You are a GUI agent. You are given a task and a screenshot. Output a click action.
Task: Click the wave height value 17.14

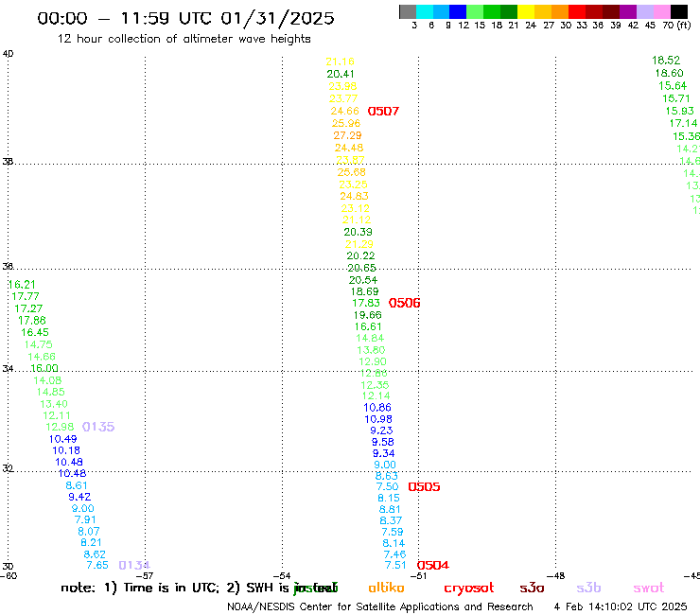[x=683, y=123]
